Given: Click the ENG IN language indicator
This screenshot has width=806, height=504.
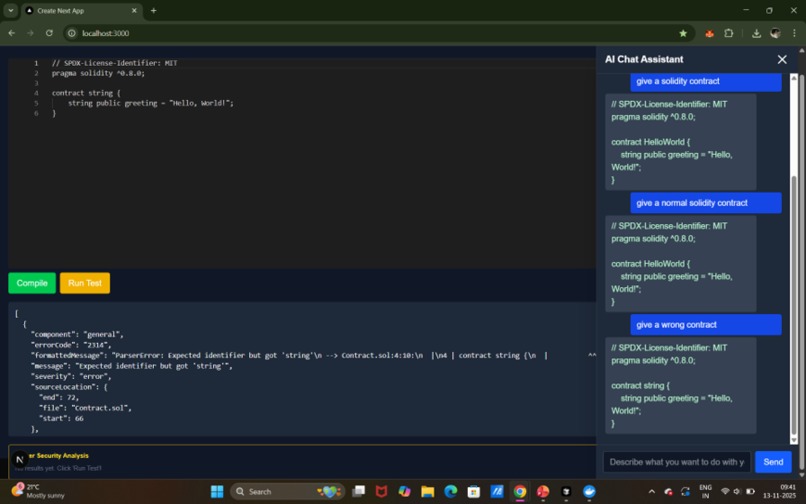Looking at the screenshot, I should pos(706,491).
